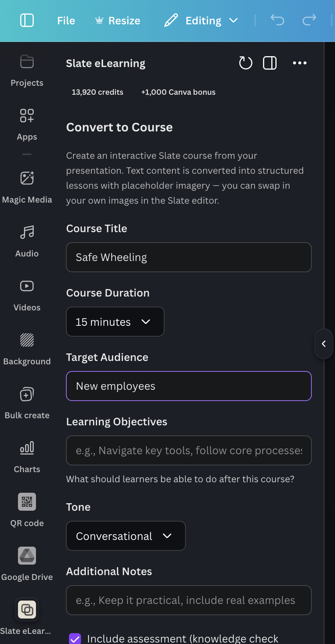Open the File menu

click(66, 21)
